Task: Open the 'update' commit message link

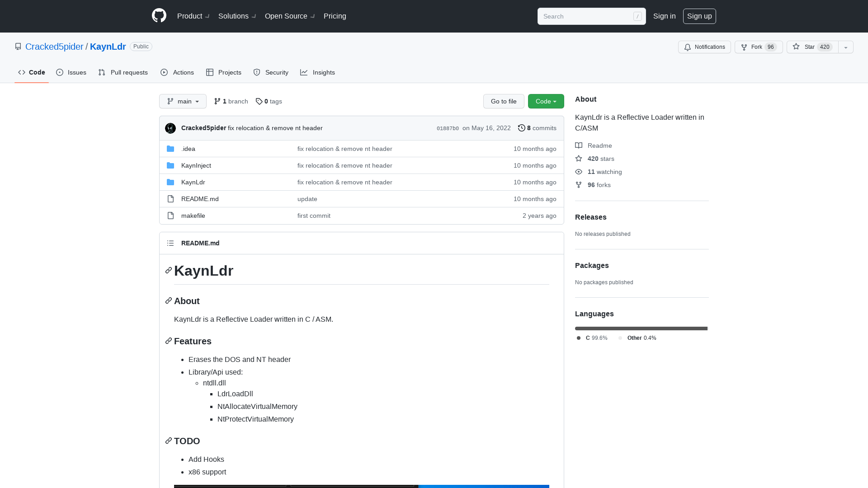Action: pyautogui.click(x=307, y=199)
